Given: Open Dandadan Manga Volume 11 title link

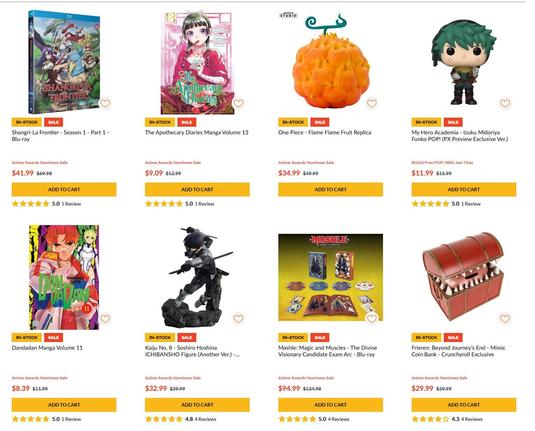Looking at the screenshot, I should point(47,348).
